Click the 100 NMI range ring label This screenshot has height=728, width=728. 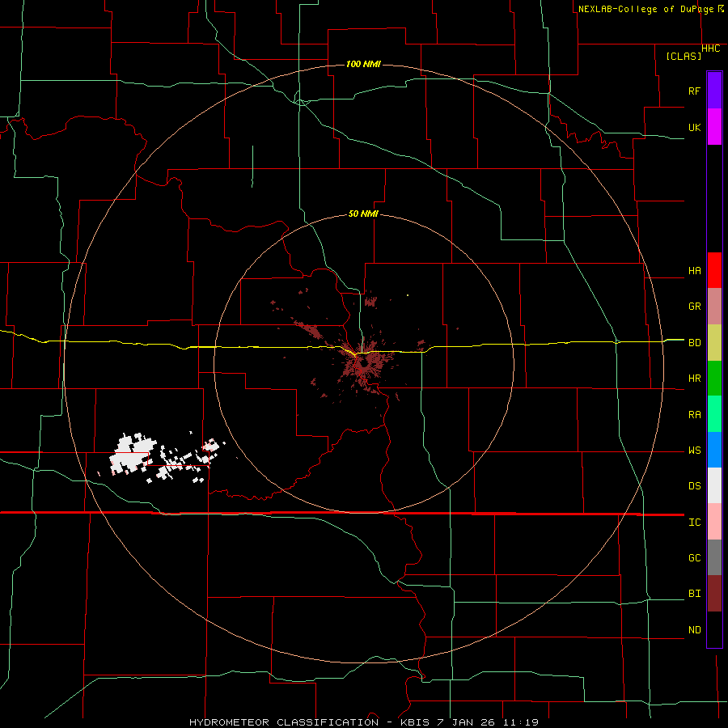[363, 64]
